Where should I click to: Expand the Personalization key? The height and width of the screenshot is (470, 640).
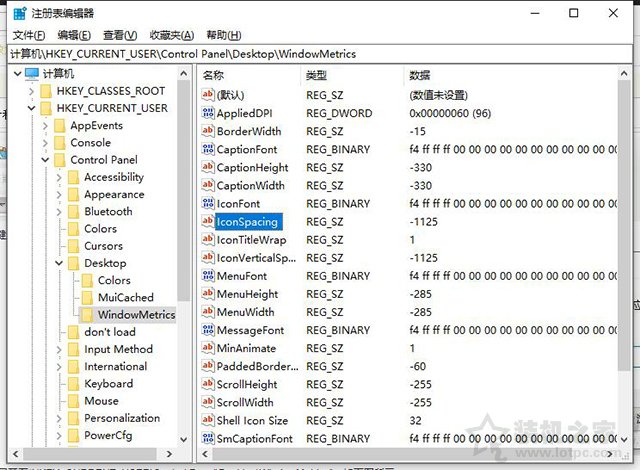(59, 418)
